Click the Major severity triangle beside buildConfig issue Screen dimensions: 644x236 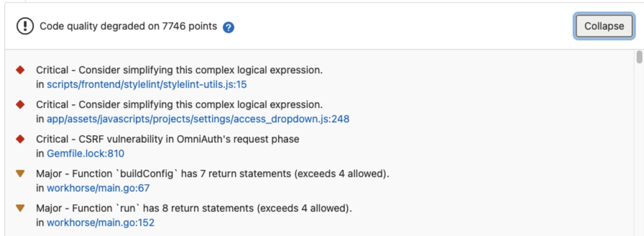(20, 173)
